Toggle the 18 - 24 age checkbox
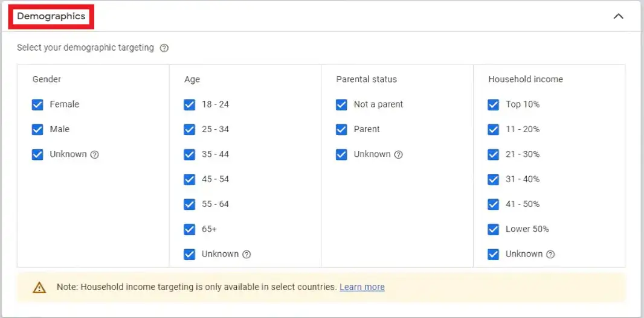Image resolution: width=644 pixels, height=318 pixels. [189, 104]
